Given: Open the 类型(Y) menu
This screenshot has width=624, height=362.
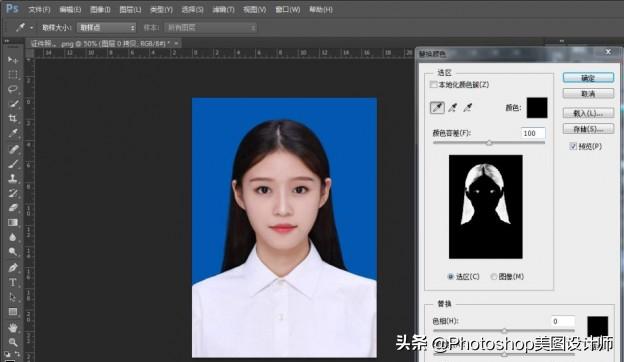Looking at the screenshot, I should coord(161,10).
